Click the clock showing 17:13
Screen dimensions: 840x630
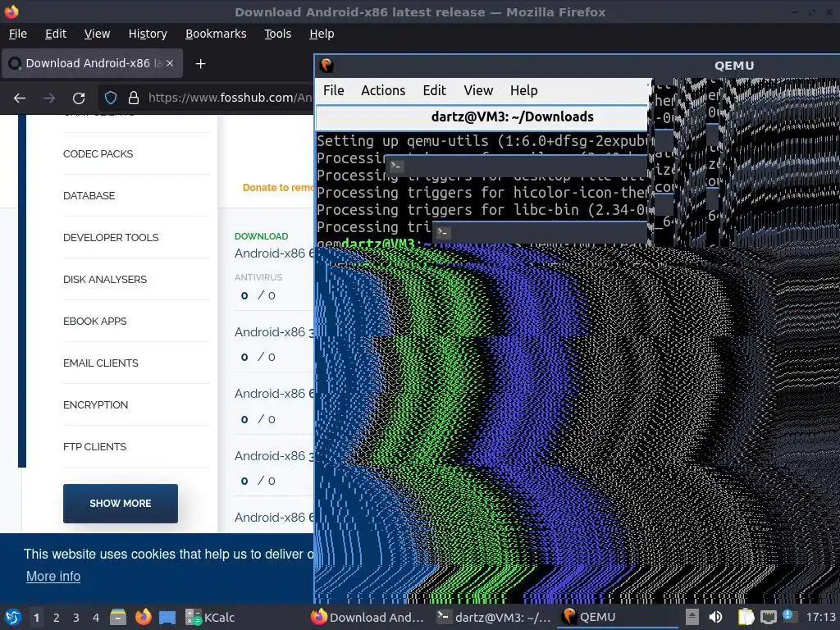pyautogui.click(x=820, y=617)
